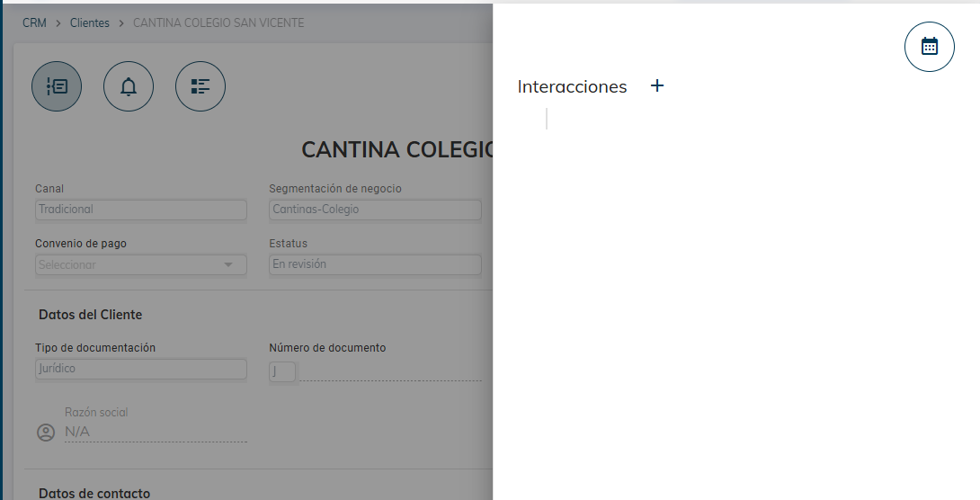
Task: Focus the Número de documento input line
Action: [x=390, y=371]
